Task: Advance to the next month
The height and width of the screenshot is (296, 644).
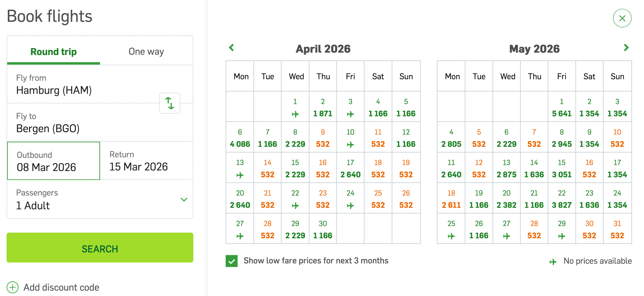Action: point(626,48)
